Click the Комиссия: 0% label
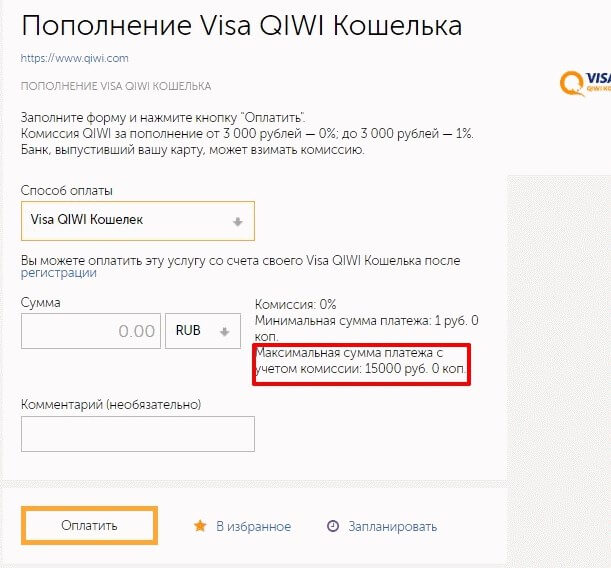 (x=296, y=304)
